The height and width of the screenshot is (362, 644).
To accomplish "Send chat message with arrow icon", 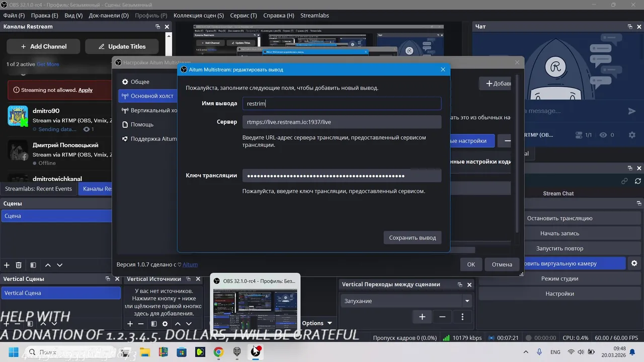I will (632, 111).
